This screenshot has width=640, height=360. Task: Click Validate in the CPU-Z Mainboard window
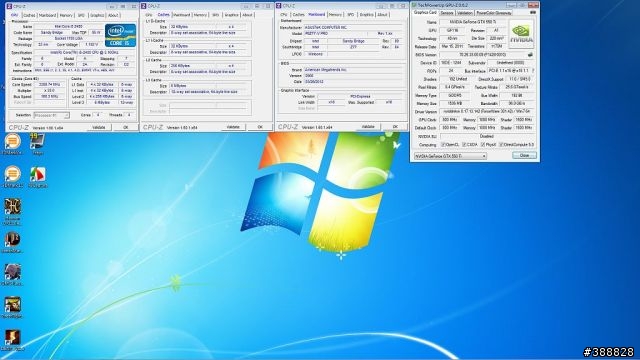(x=368, y=127)
